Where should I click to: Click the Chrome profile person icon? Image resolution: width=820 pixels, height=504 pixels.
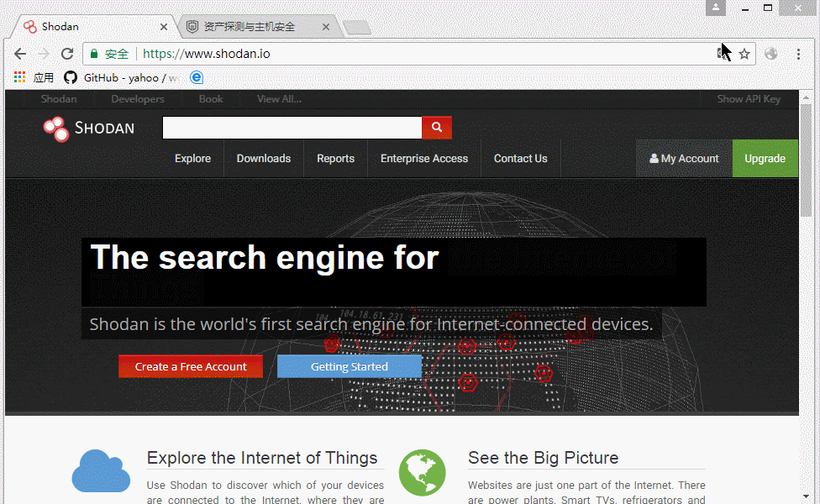[716, 8]
